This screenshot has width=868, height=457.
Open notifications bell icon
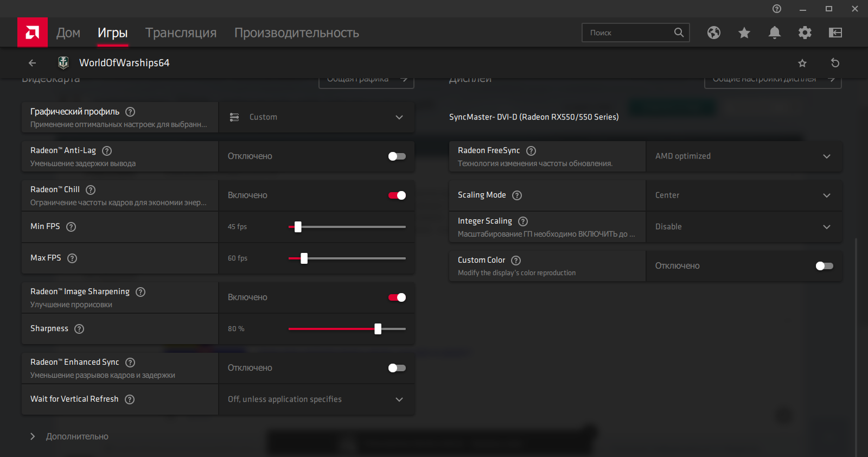[775, 33]
